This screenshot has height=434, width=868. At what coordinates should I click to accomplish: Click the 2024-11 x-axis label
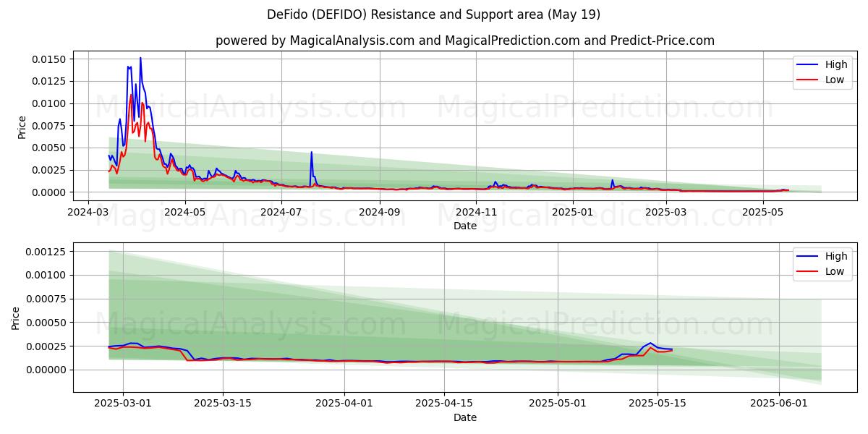(477, 213)
